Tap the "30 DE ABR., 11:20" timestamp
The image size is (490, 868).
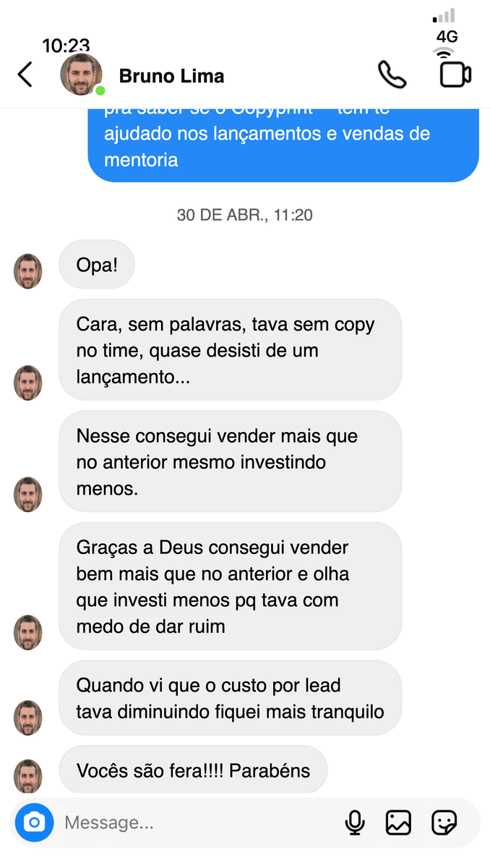[x=244, y=215]
